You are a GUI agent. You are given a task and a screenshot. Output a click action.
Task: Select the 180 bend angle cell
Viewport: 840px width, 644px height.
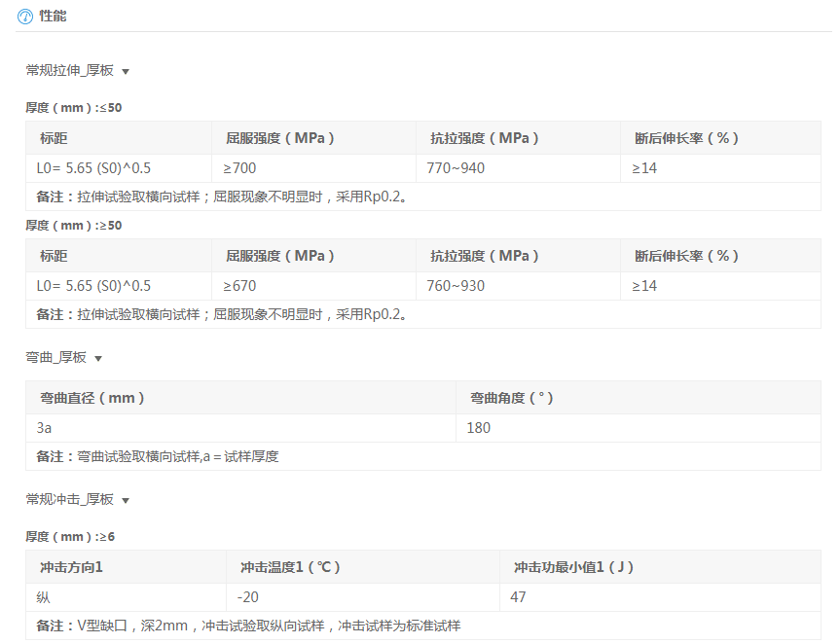pyautogui.click(x=479, y=428)
